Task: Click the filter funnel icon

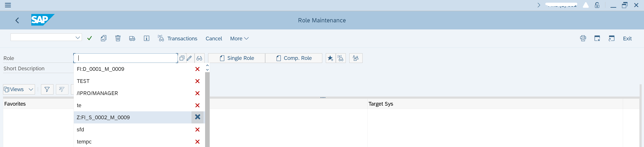Action: (47, 89)
